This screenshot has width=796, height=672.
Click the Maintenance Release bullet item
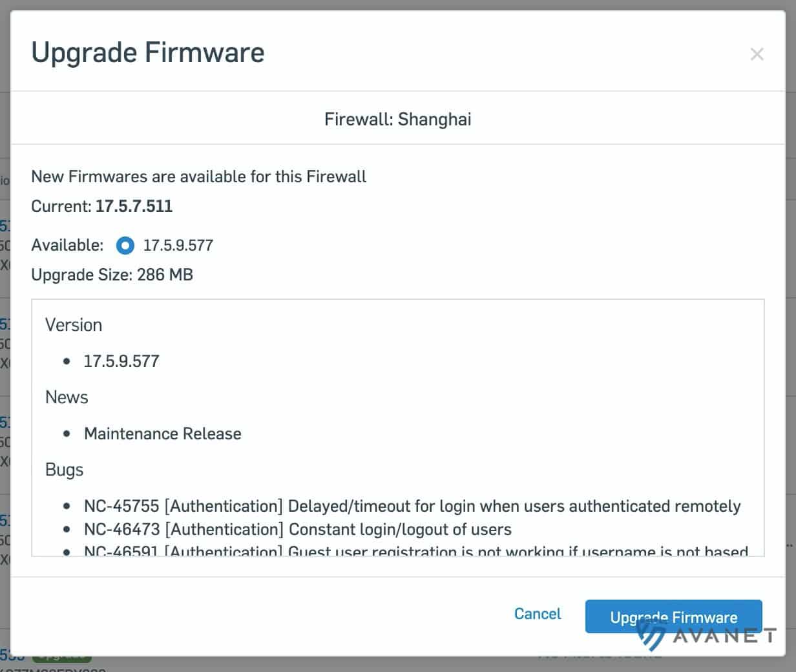pos(162,434)
